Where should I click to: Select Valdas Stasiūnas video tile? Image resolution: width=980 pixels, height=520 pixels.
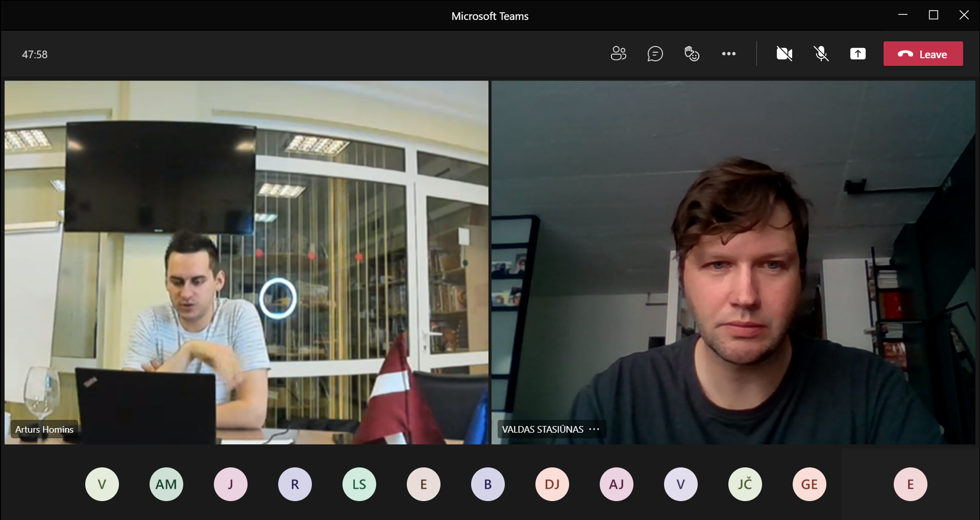[733, 262]
